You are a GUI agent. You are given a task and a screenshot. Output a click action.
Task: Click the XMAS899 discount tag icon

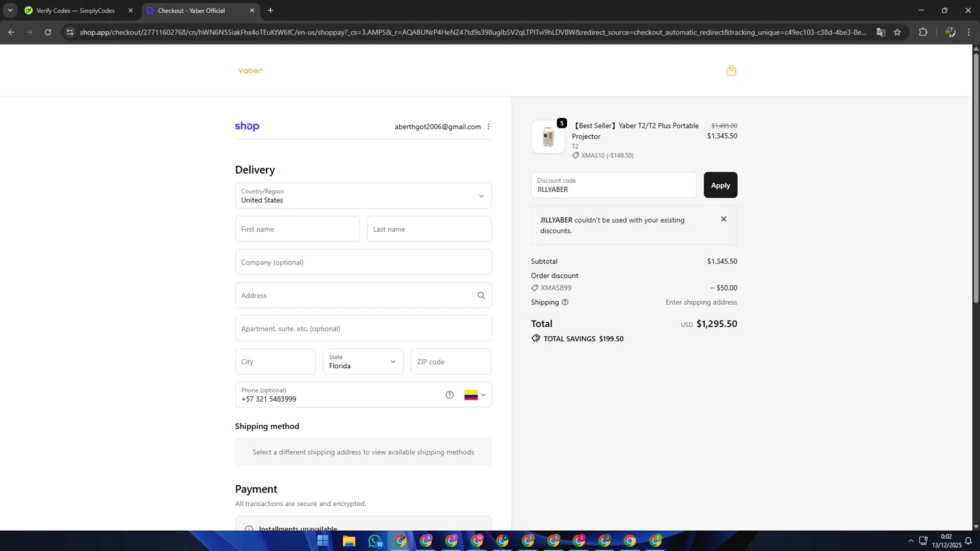coord(534,288)
